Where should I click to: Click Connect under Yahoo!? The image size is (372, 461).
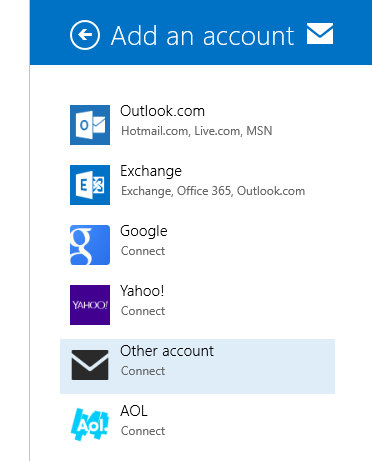point(143,311)
